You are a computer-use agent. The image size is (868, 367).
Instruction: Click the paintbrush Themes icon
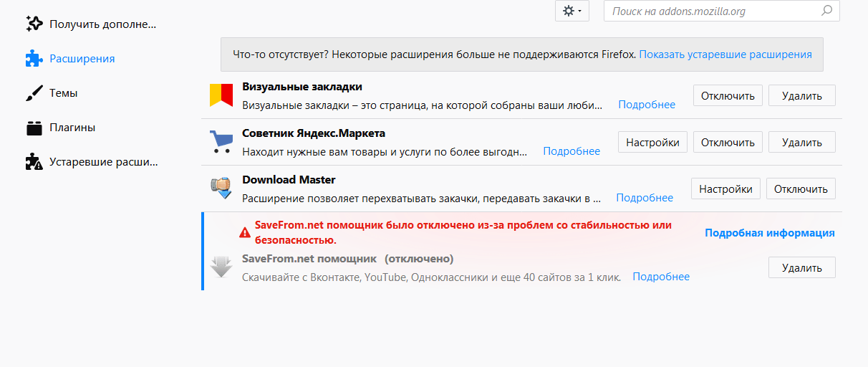[34, 93]
